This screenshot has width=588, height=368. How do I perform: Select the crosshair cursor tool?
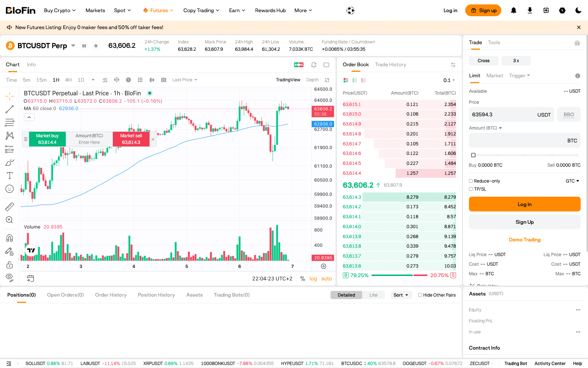[10, 96]
